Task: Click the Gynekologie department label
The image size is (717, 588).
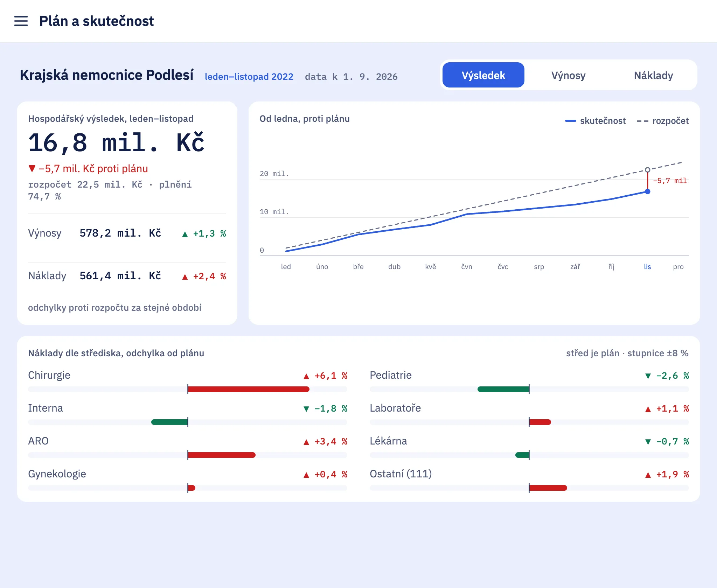Action: (x=57, y=474)
